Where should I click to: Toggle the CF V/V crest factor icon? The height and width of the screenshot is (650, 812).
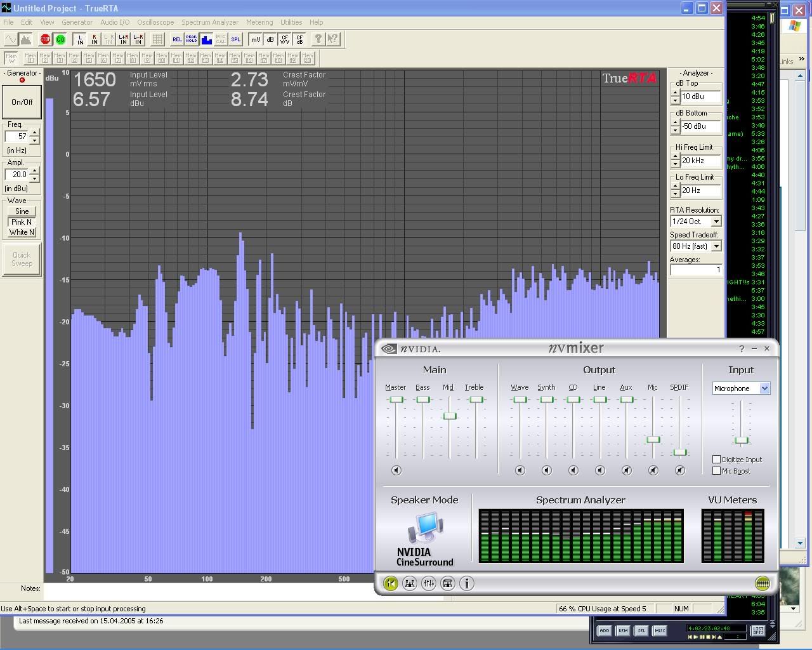pos(284,39)
